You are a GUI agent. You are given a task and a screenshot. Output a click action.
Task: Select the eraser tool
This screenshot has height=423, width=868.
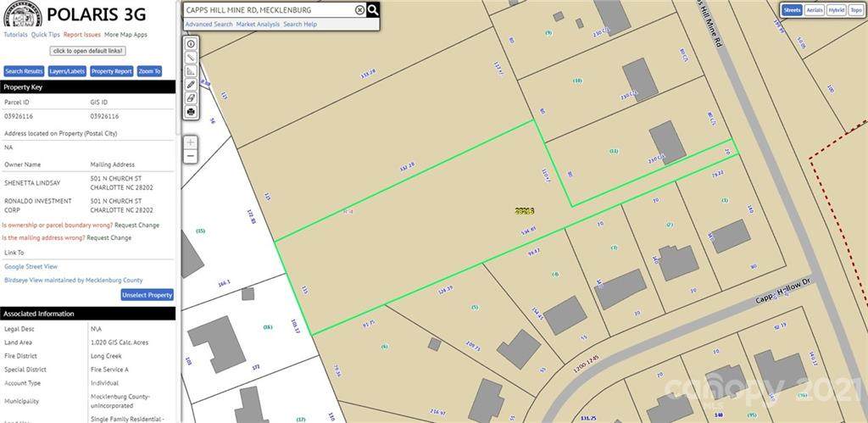click(191, 98)
